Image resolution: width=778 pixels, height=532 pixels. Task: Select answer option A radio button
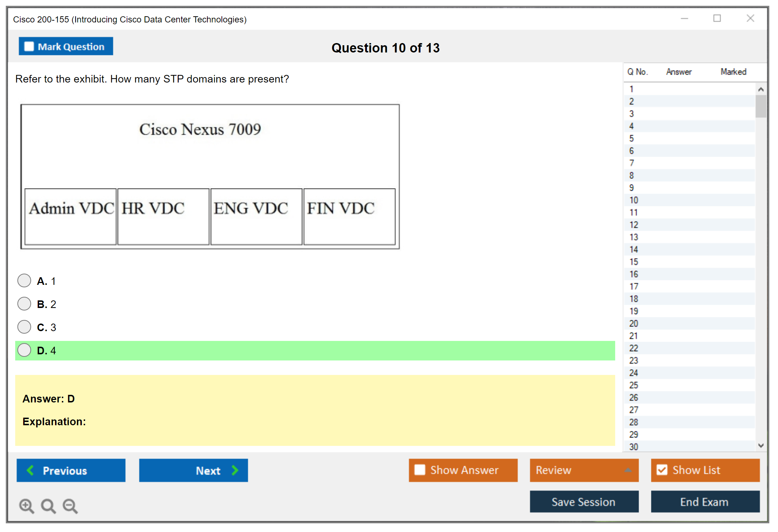coord(24,280)
